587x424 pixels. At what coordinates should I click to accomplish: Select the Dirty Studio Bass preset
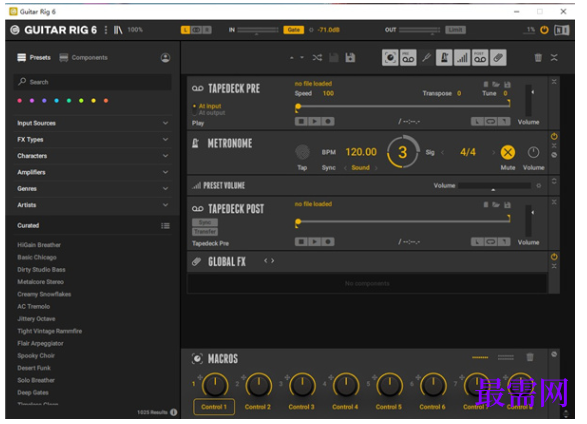pos(41,270)
